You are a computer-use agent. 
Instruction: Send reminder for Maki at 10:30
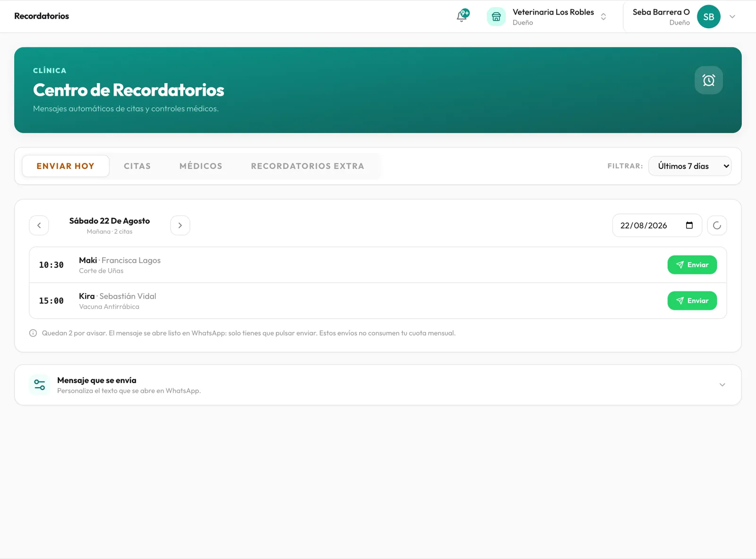pos(692,265)
